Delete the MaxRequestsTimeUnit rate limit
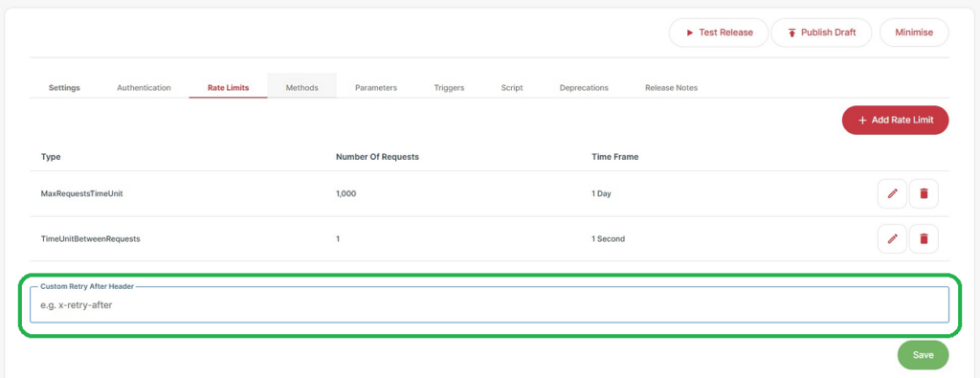The image size is (980, 378). (x=924, y=193)
